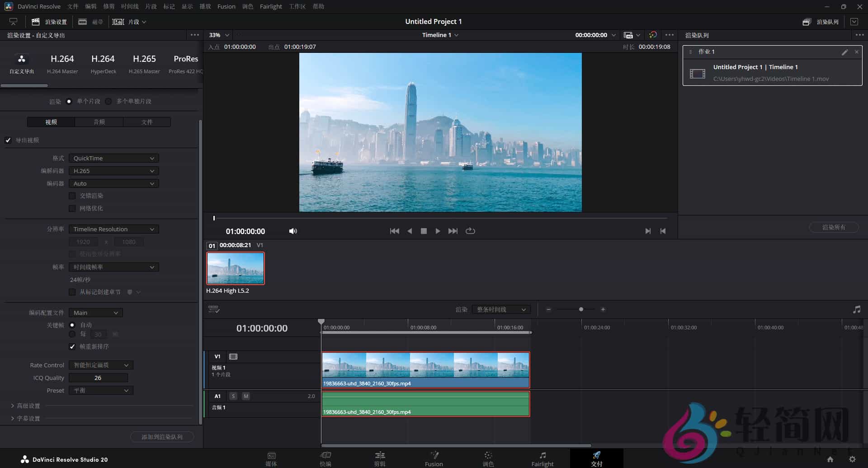Open the 分辨率 Timeline Resolution dropdown
The width and height of the screenshot is (868, 468).
pyautogui.click(x=113, y=229)
